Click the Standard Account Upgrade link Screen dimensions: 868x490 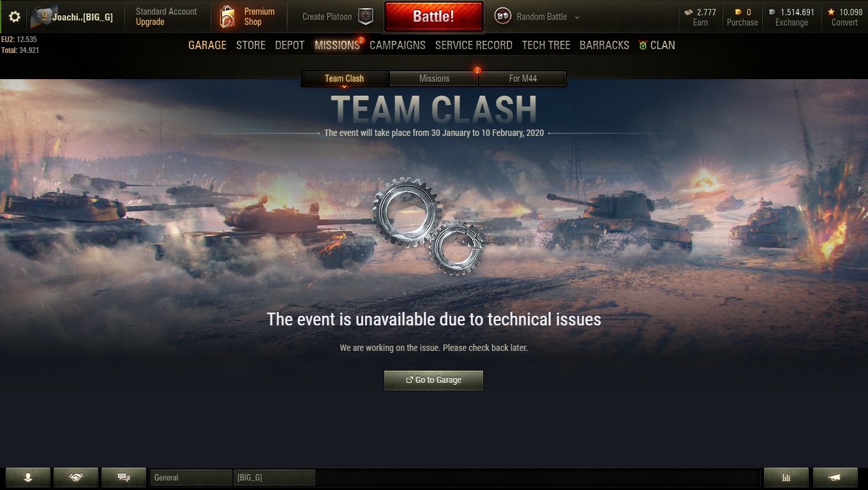[166, 17]
